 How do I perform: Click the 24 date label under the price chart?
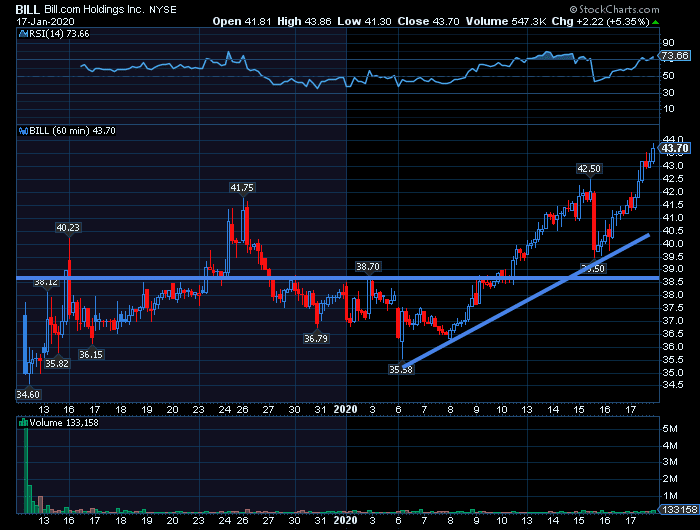click(x=225, y=409)
